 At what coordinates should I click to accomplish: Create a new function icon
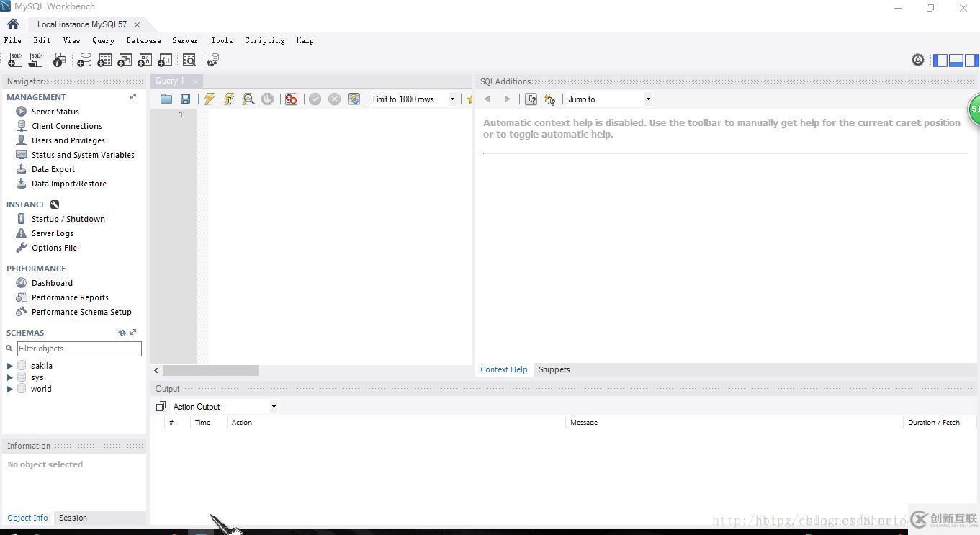pyautogui.click(x=165, y=60)
